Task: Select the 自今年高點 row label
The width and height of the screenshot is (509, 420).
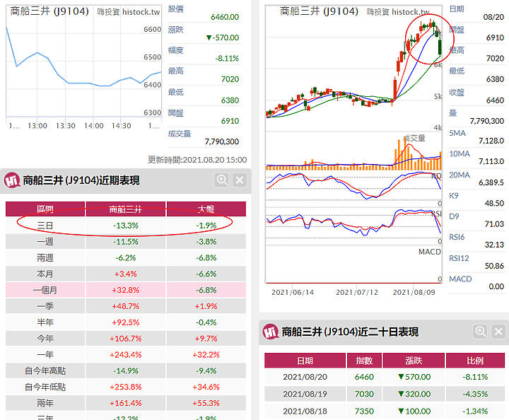Action: 45,371
